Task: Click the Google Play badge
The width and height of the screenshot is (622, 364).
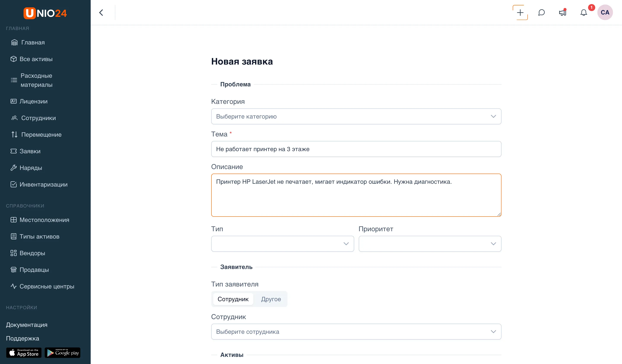Action: click(x=62, y=353)
